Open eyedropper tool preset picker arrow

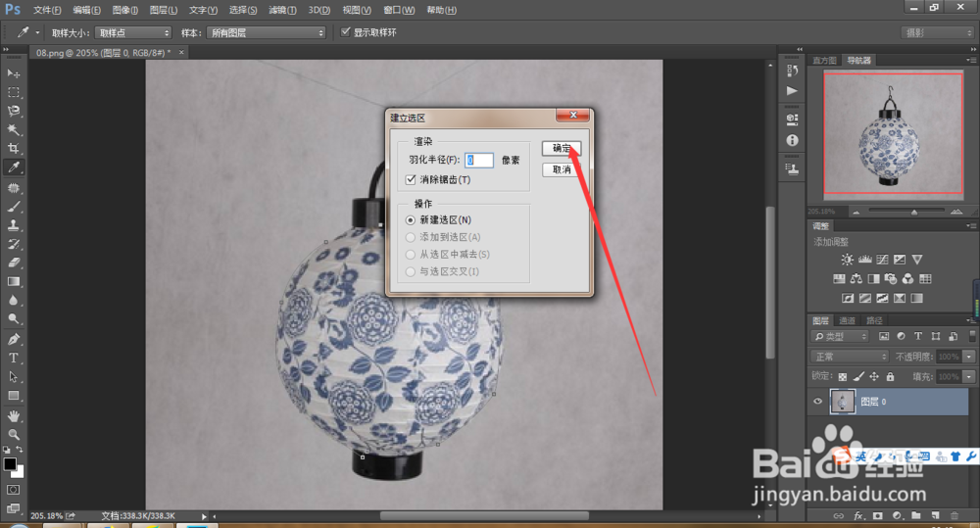37,32
